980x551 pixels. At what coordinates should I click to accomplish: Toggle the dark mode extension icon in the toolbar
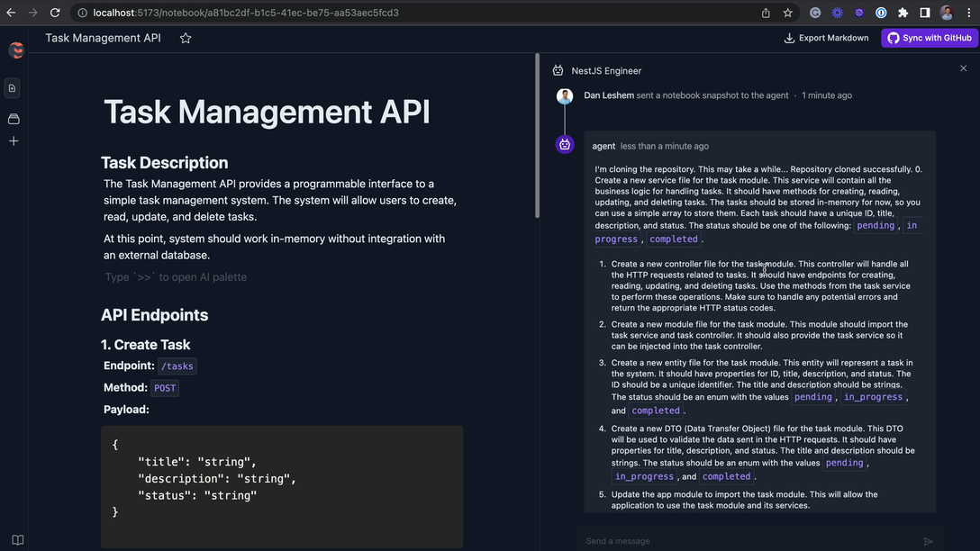(x=836, y=13)
